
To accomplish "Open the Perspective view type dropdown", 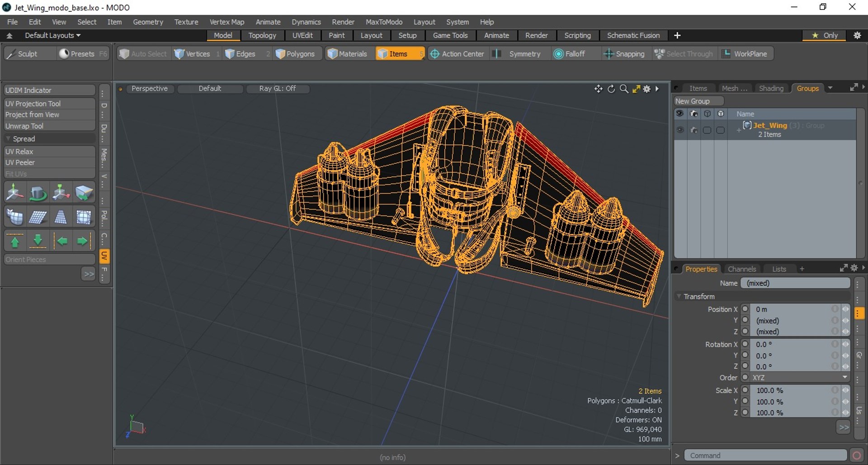I will point(150,89).
